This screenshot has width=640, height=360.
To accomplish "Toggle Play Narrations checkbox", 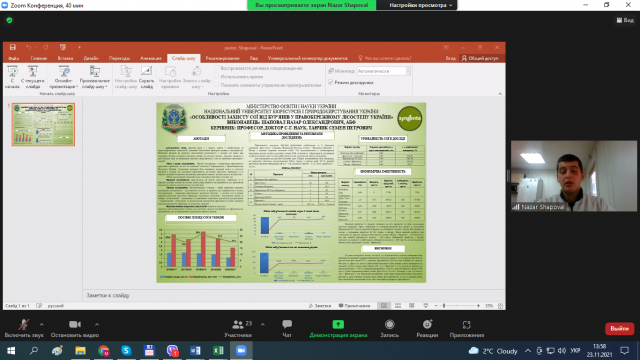I will point(217,68).
